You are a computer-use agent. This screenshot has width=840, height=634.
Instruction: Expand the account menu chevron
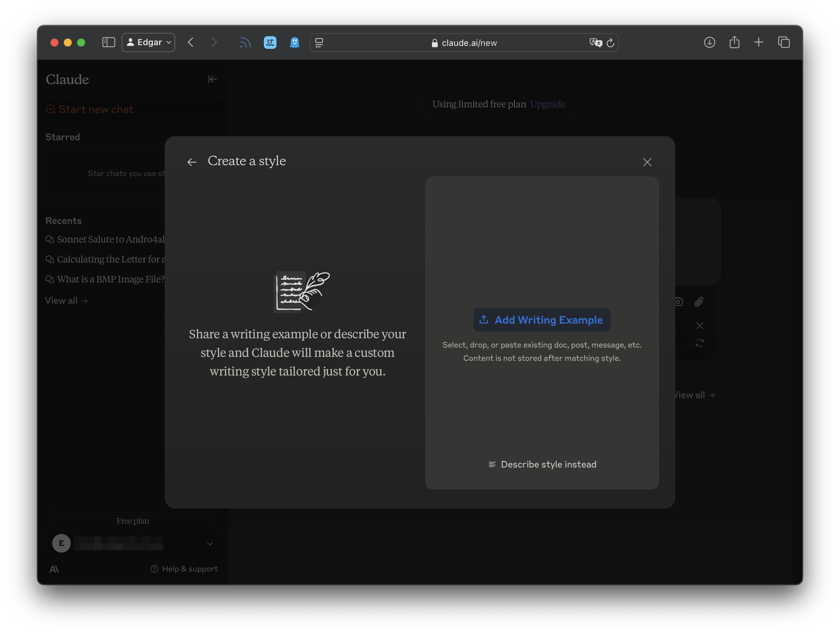[x=210, y=544]
